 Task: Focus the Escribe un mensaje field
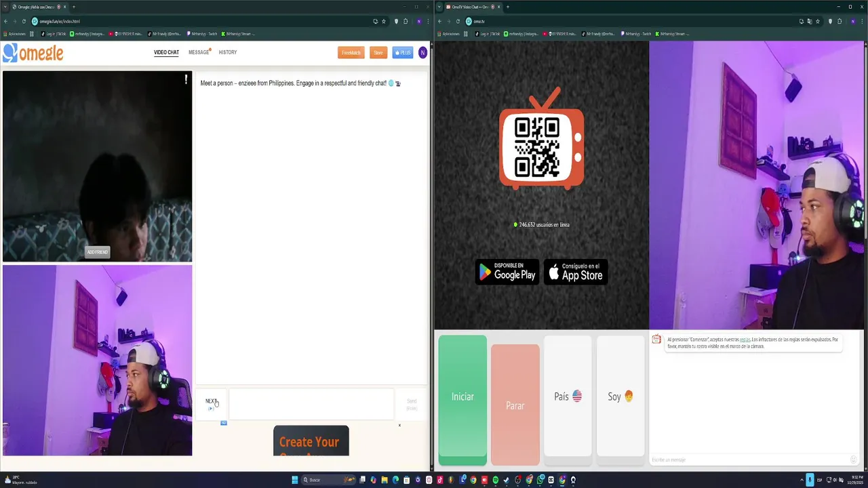tap(749, 460)
